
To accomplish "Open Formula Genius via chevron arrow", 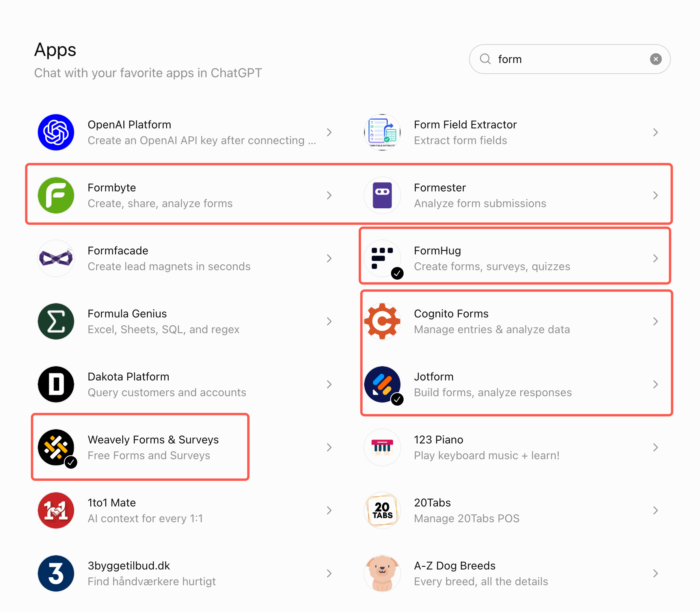I will point(329,321).
